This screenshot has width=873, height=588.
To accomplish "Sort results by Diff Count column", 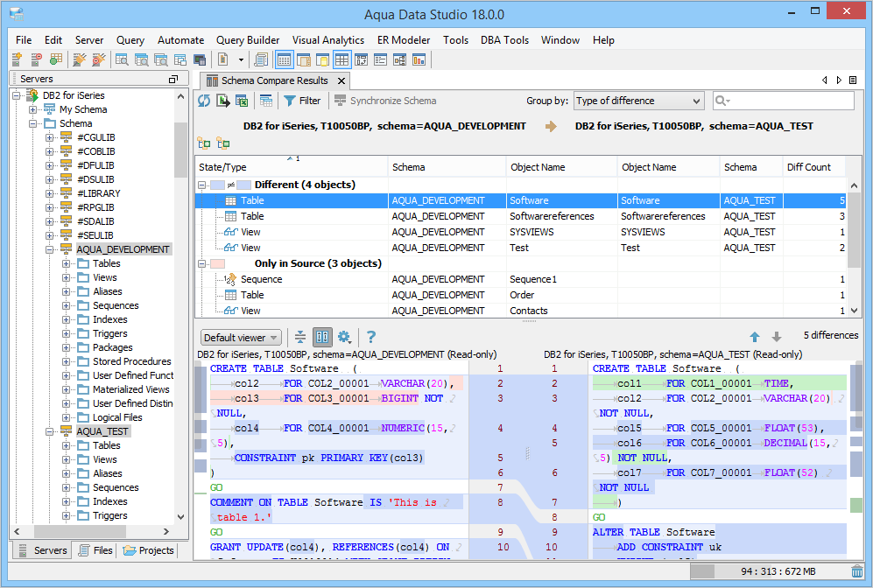I will pos(814,167).
